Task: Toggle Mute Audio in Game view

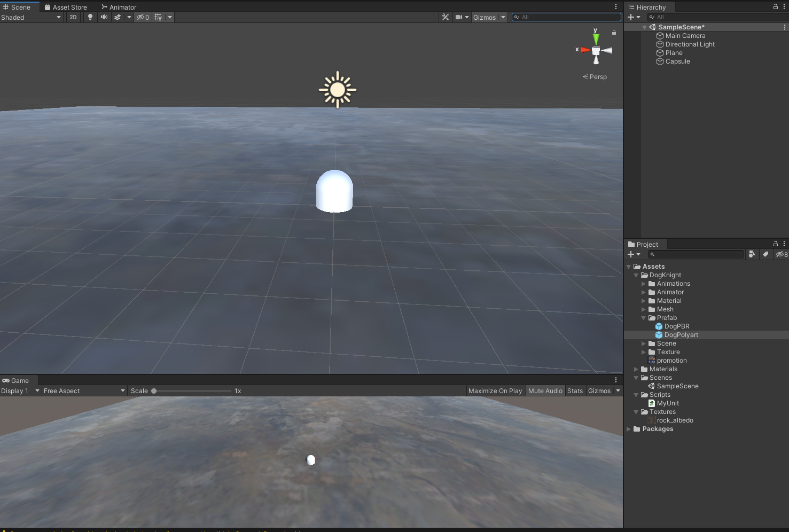Action: click(x=545, y=391)
